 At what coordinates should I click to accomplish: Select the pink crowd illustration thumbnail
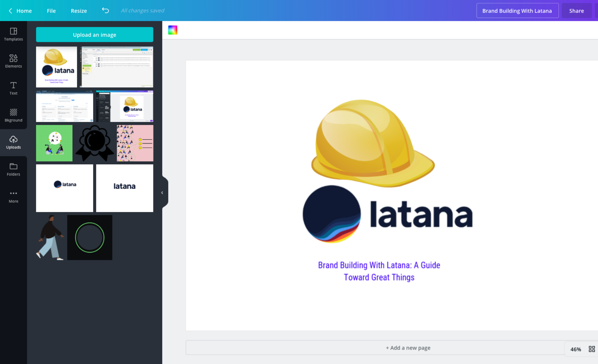(x=135, y=143)
